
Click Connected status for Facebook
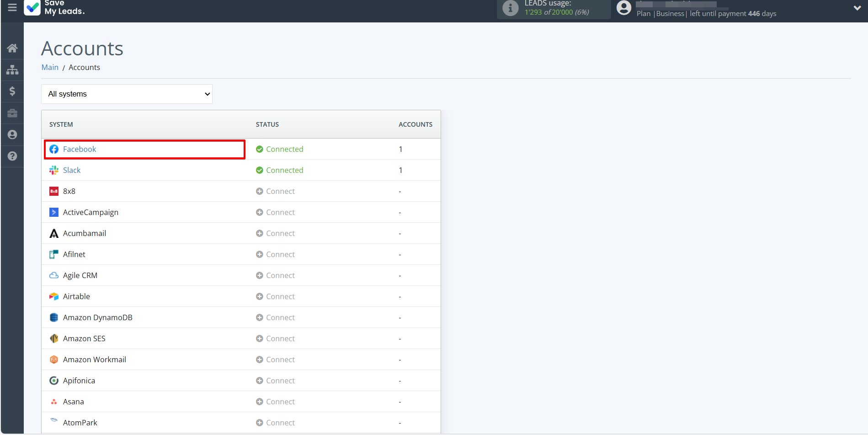point(280,149)
